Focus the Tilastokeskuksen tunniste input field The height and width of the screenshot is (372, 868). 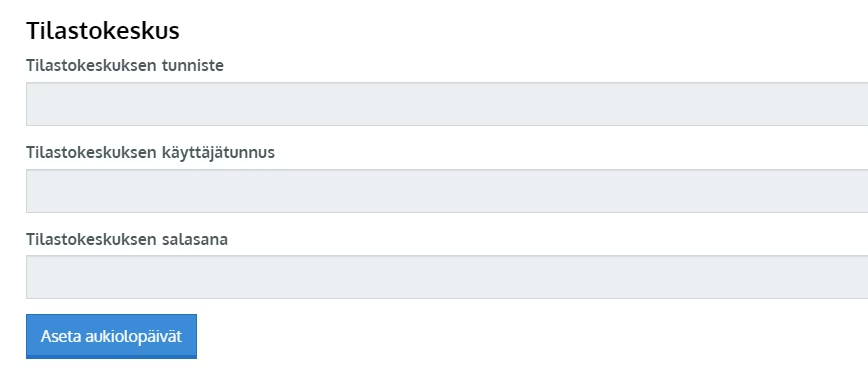point(447,104)
